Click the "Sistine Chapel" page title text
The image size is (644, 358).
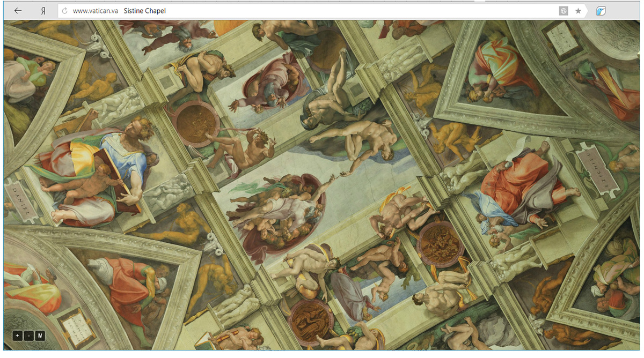tap(144, 11)
